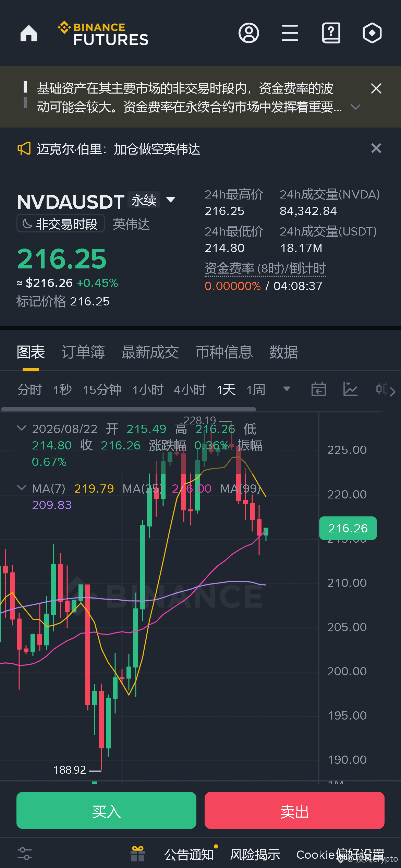Click the chart toolbar horizontal scrollbar

129,409
